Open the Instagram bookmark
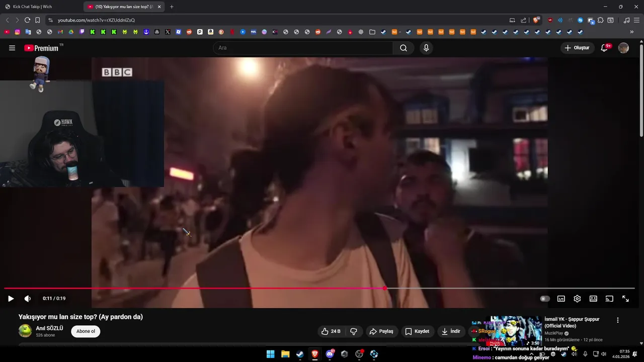 pos(17,32)
